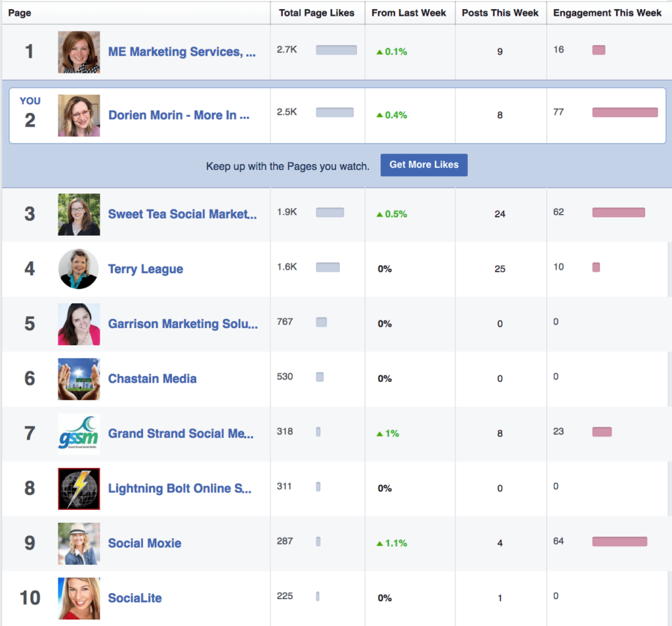This screenshot has height=626, width=672.
Task: Click the Posts This Week column header
Action: pos(500,13)
